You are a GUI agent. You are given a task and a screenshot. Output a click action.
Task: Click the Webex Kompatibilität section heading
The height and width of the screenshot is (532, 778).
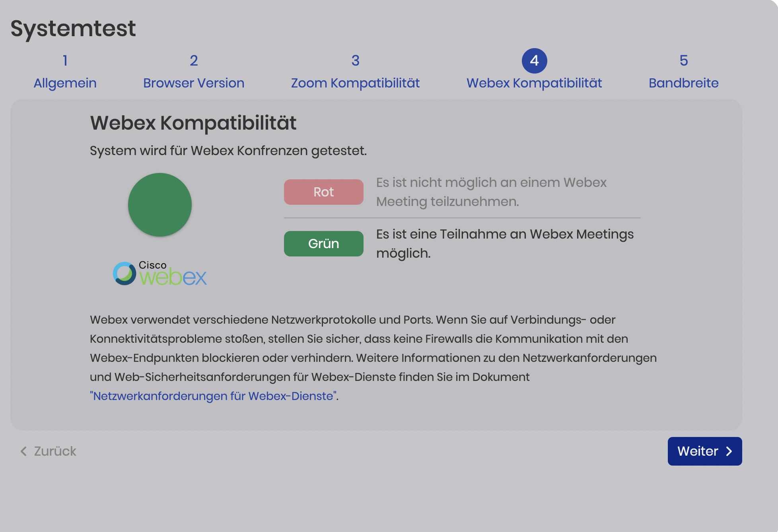click(x=193, y=123)
